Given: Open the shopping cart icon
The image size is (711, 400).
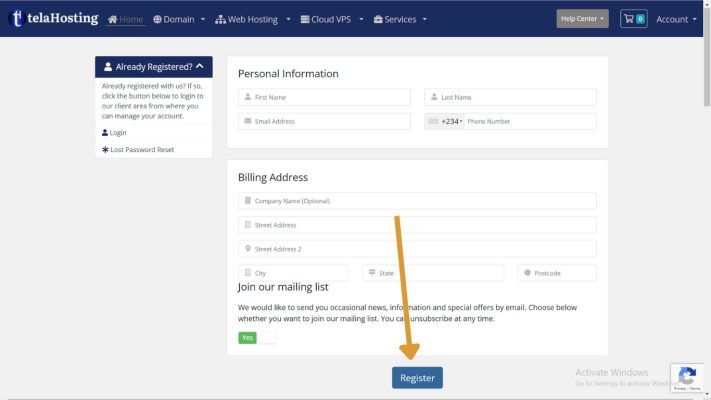Looking at the screenshot, I should point(633,19).
